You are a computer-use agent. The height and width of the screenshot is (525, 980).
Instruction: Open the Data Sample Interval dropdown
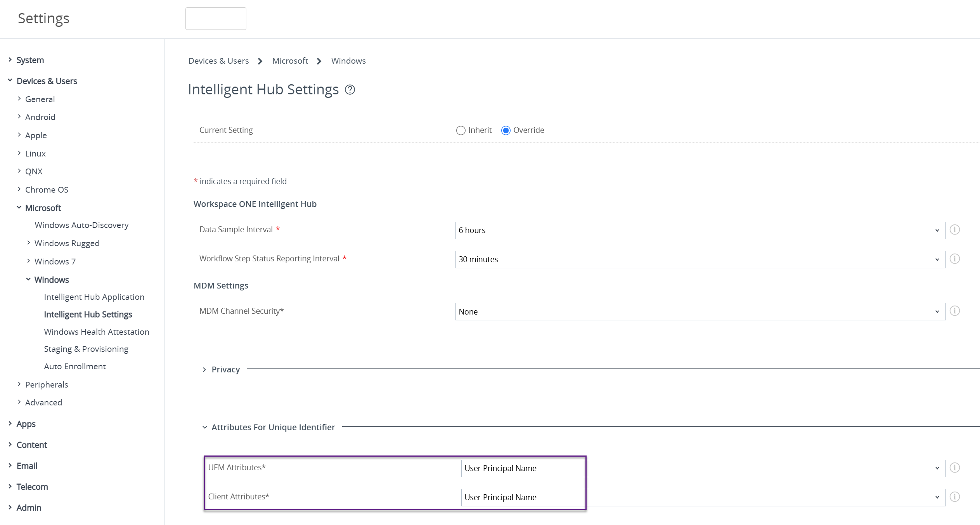point(700,230)
